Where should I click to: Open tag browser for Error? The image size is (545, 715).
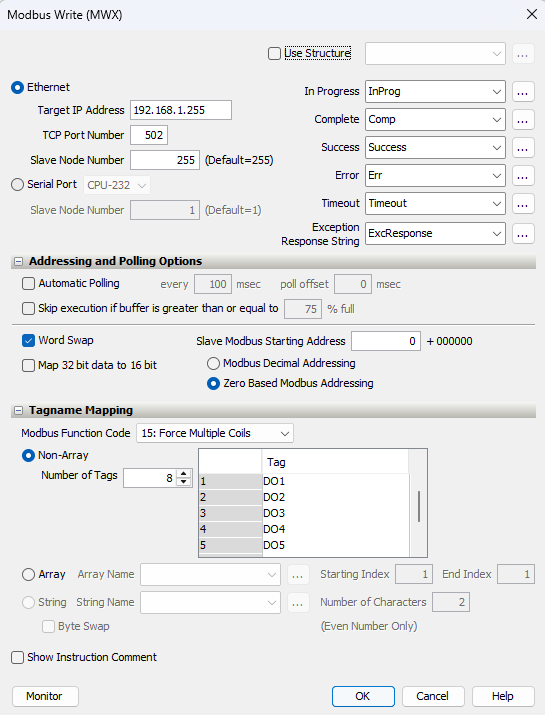click(523, 176)
